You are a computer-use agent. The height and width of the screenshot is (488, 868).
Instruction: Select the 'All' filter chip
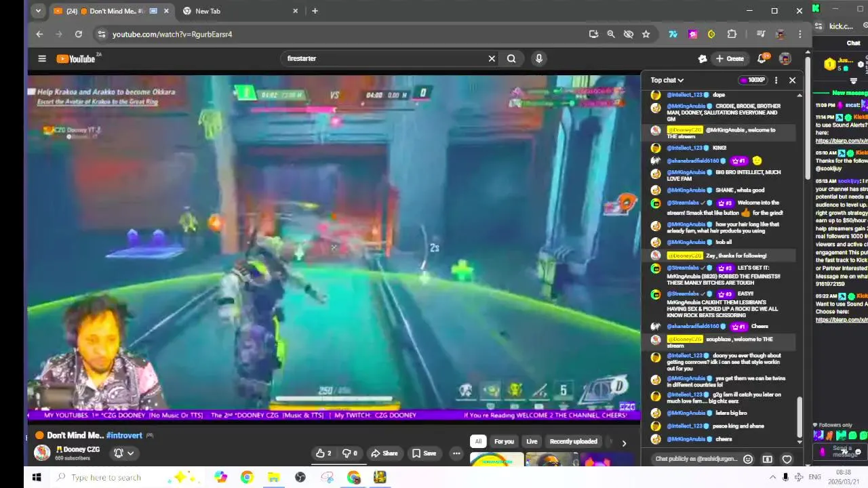(x=478, y=441)
